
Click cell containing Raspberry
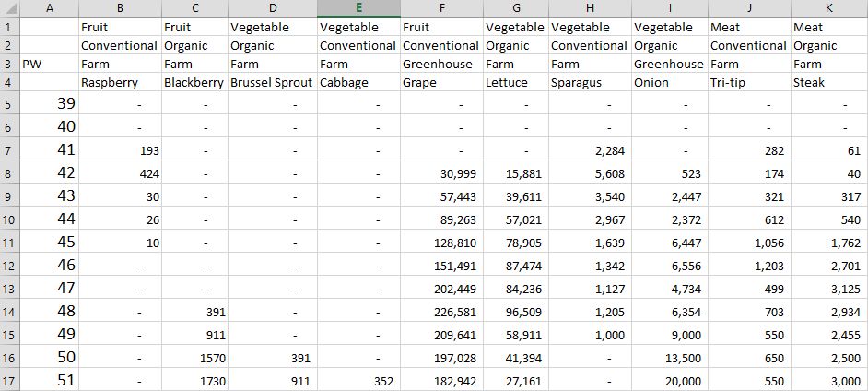[x=120, y=82]
